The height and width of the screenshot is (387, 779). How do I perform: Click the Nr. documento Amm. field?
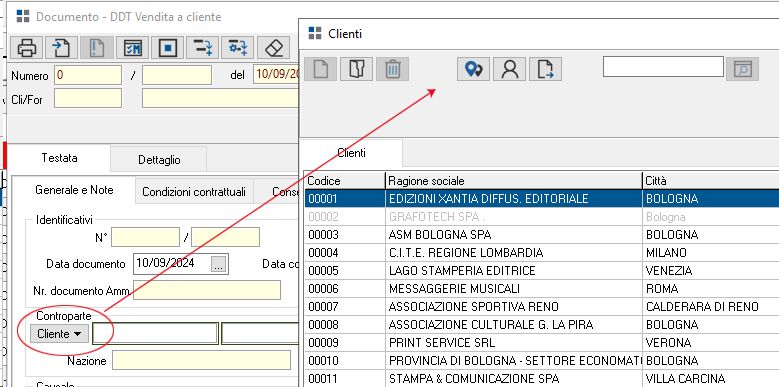tap(207, 290)
